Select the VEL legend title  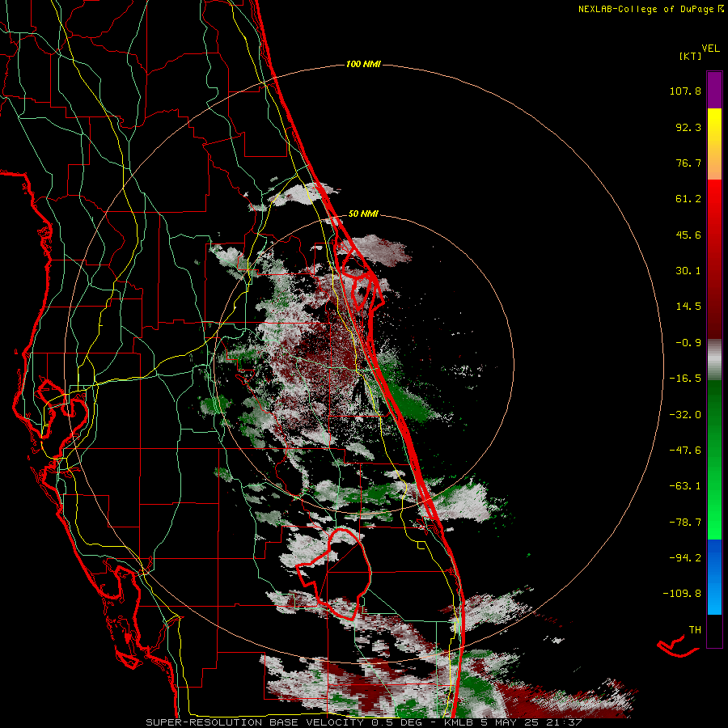click(x=710, y=49)
